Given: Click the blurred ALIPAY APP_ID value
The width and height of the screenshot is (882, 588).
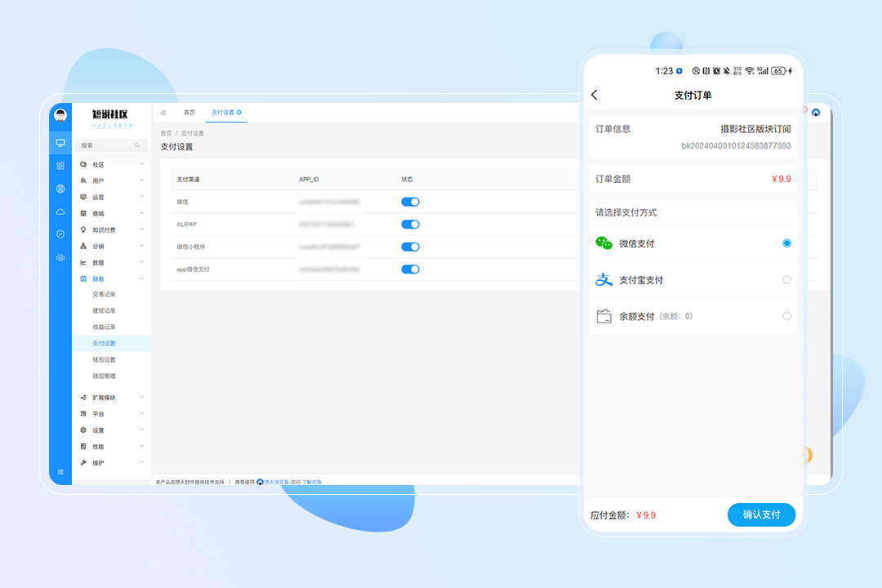Looking at the screenshot, I should pos(326,225).
